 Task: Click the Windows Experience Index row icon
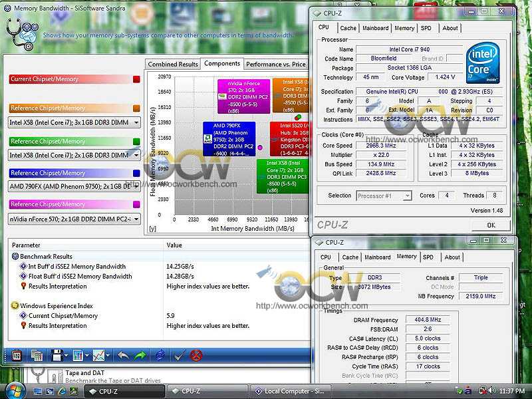(x=15, y=306)
